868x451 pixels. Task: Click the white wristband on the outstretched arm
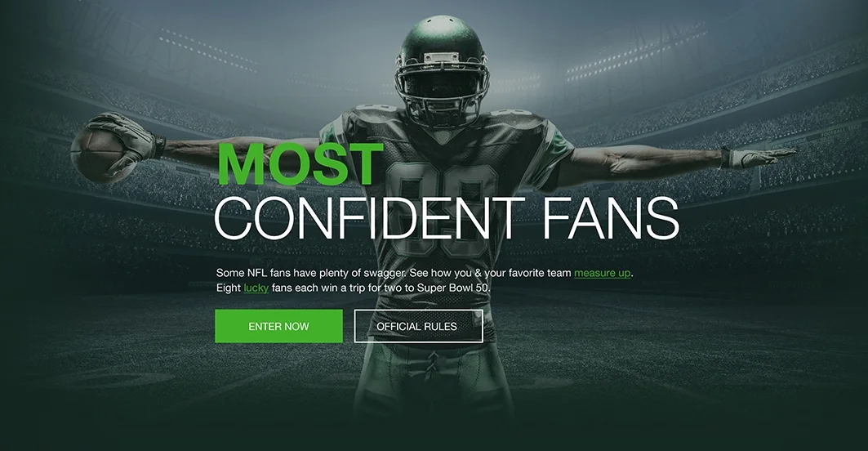[728, 158]
